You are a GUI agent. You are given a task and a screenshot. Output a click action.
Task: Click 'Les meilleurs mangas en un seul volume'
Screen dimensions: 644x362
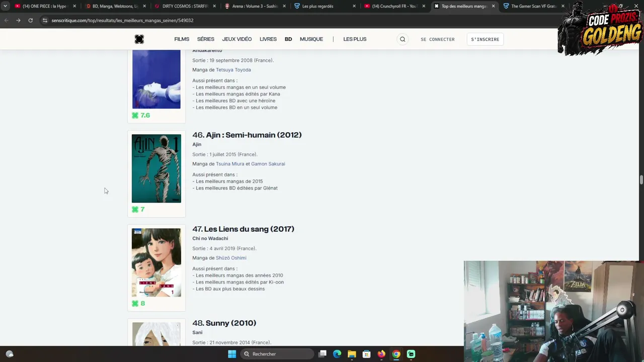(241, 87)
